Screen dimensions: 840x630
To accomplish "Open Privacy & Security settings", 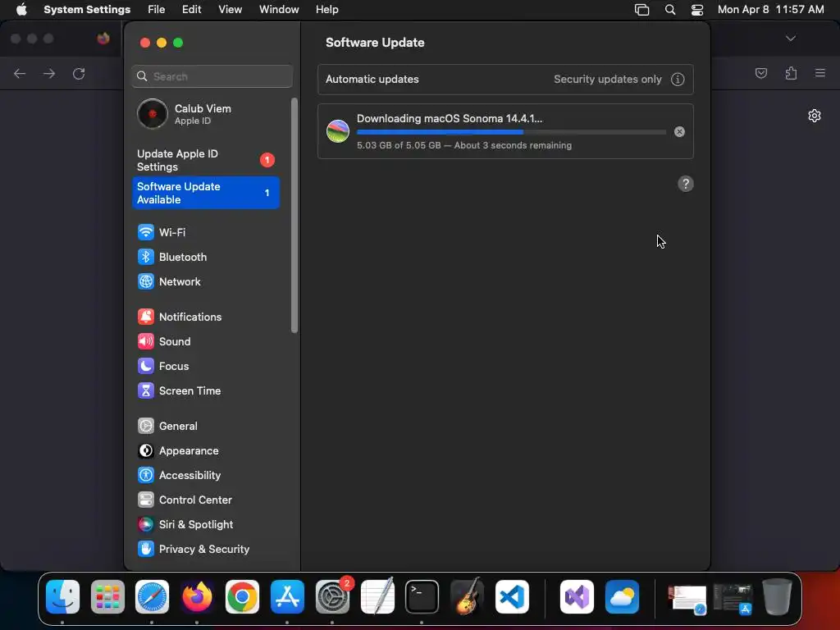I will click(206, 550).
